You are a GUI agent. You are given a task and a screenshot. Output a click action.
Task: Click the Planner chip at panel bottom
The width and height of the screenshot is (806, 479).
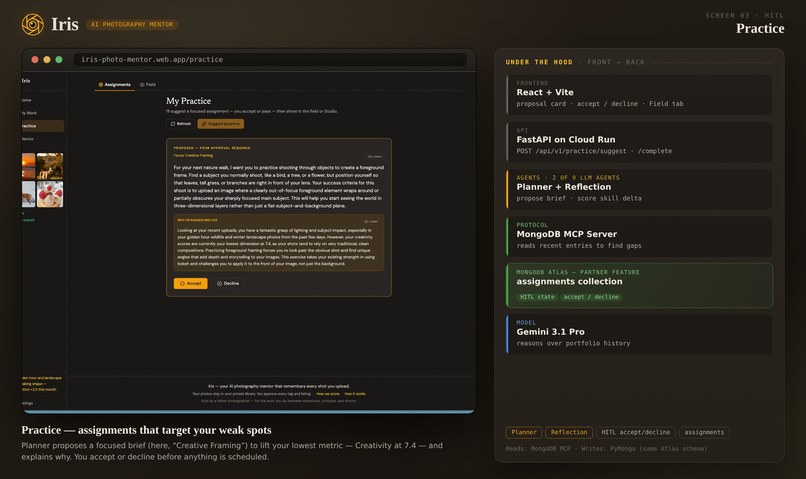tap(524, 433)
